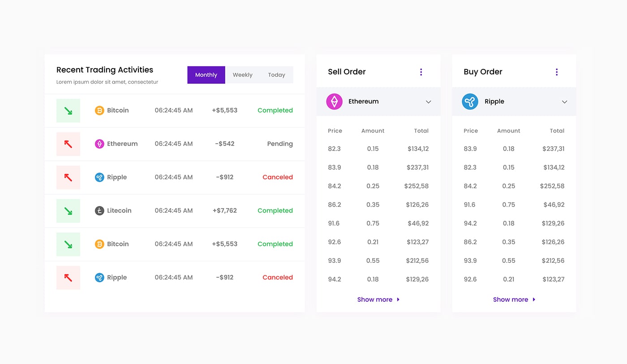This screenshot has height=364, width=627.
Task: Click the Pending status in the Ethereum row
Action: point(279,144)
